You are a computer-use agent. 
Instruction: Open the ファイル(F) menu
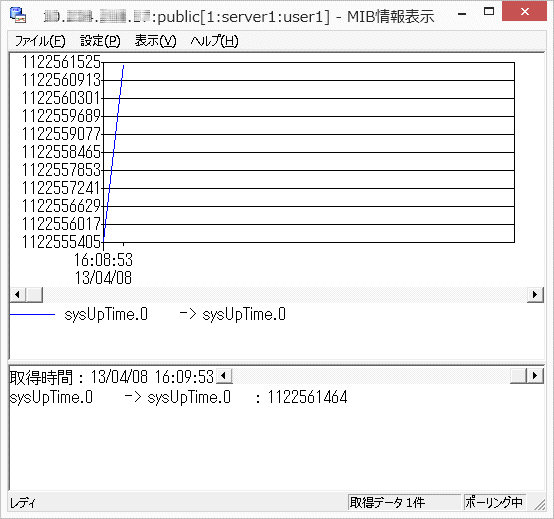[x=40, y=41]
